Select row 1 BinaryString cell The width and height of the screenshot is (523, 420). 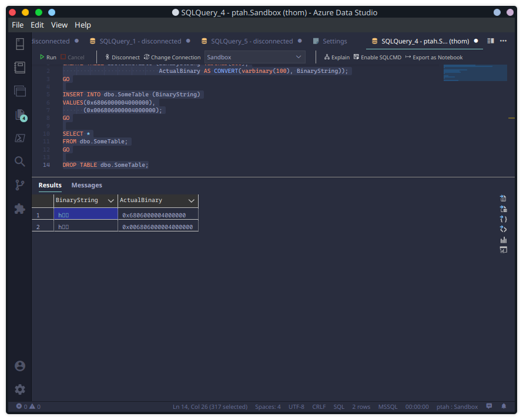86,214
